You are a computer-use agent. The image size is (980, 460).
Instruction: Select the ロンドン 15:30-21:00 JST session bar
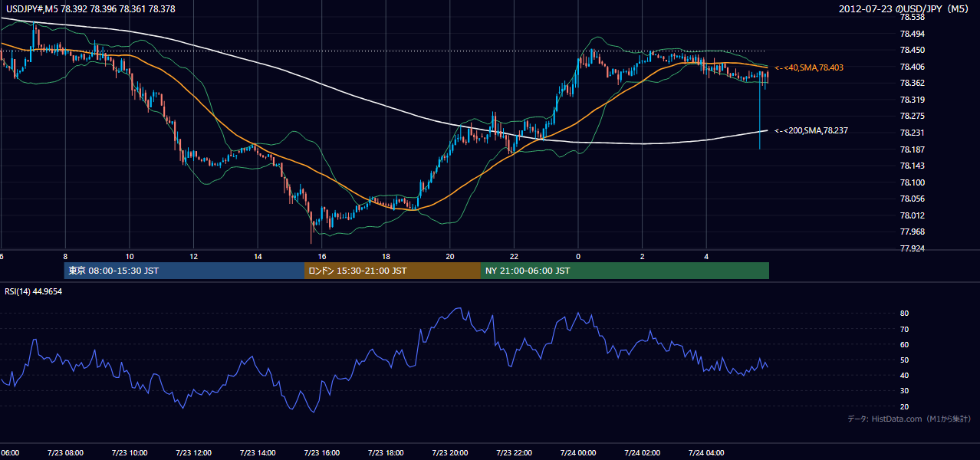pyautogui.click(x=393, y=271)
